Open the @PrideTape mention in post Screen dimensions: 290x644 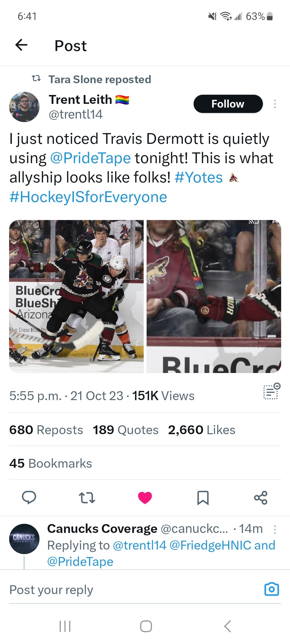[x=90, y=158]
